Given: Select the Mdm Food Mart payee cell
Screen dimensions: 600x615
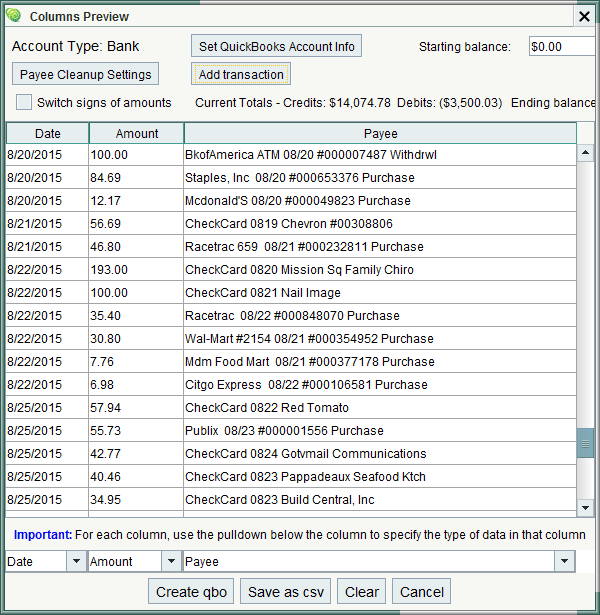Looking at the screenshot, I should [380, 362].
